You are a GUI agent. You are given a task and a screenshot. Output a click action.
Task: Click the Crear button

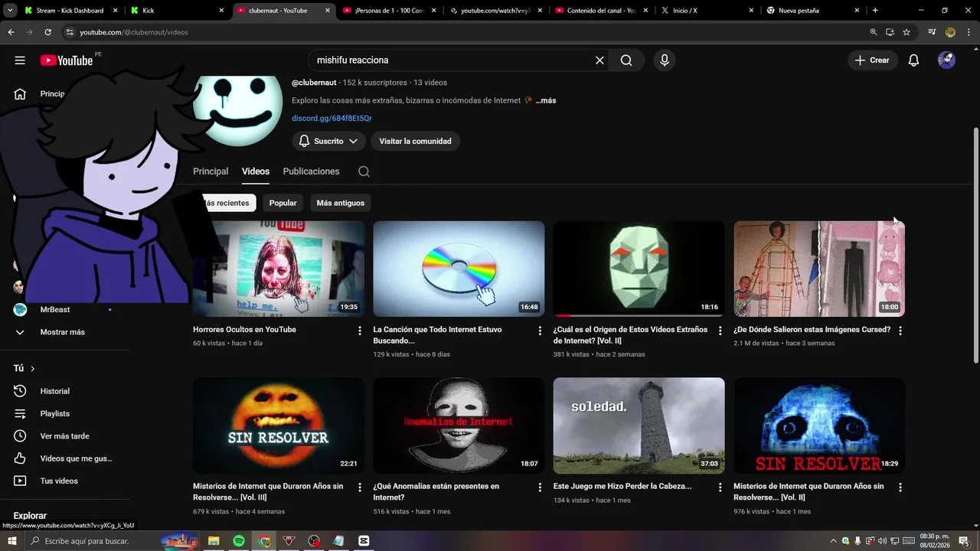(x=872, y=60)
